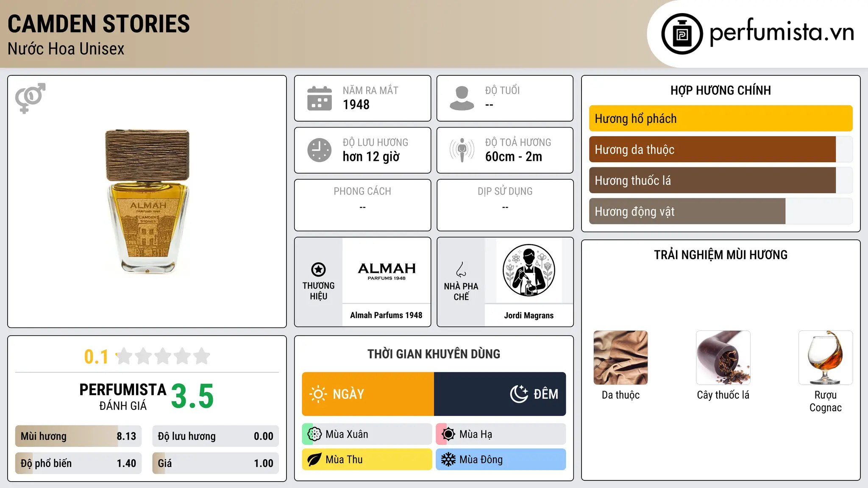The width and height of the screenshot is (868, 488).
Task: Click the nose icon above Nhà pha chế
Action: [x=461, y=269]
